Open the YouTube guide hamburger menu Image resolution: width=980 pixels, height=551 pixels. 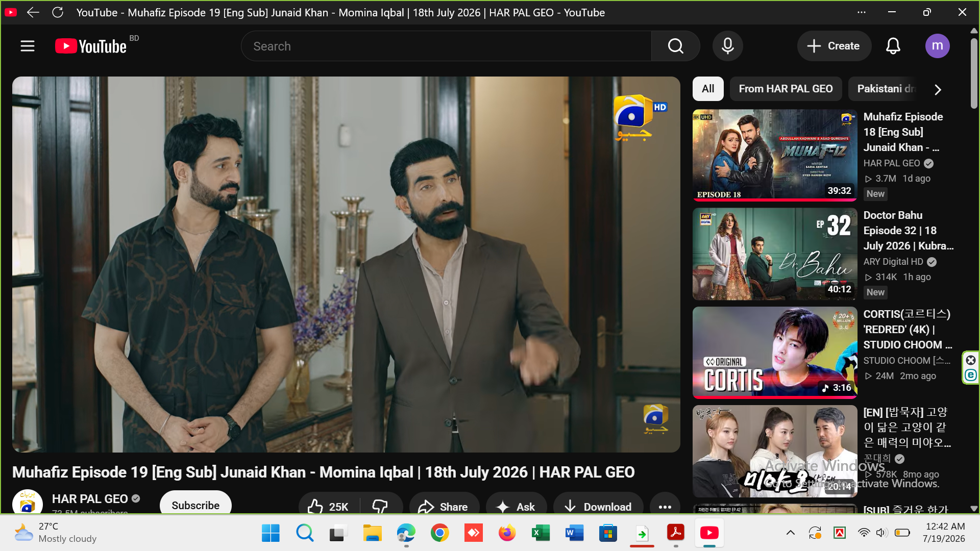(x=28, y=46)
